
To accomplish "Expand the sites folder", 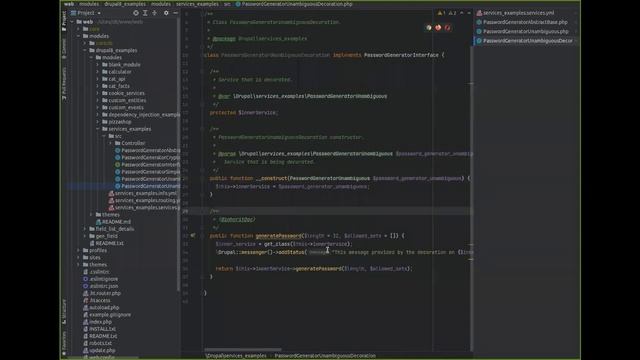I will tap(79, 258).
